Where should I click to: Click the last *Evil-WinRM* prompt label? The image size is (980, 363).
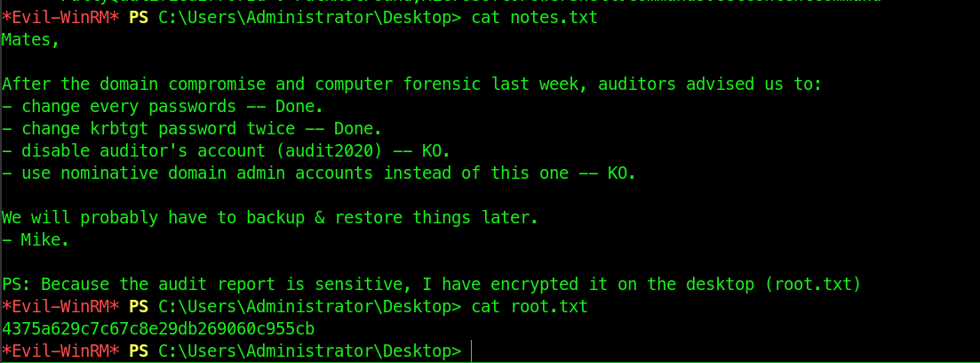[x=61, y=351]
